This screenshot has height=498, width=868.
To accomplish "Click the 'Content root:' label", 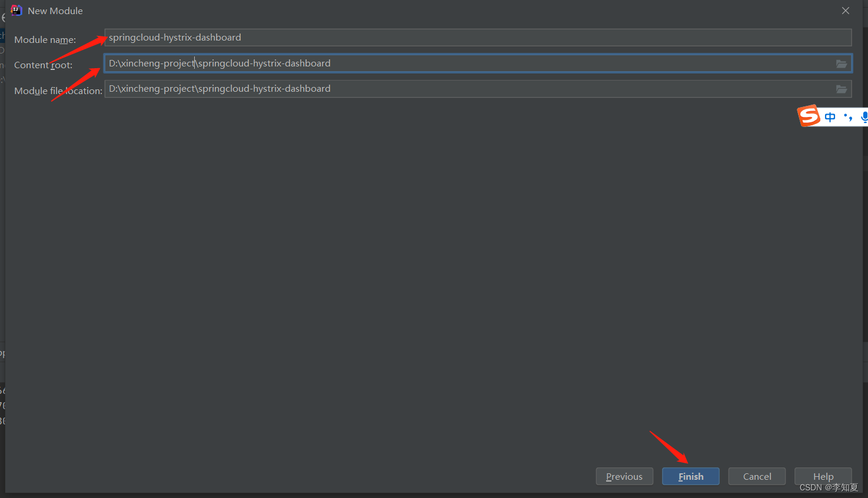I will tap(43, 65).
